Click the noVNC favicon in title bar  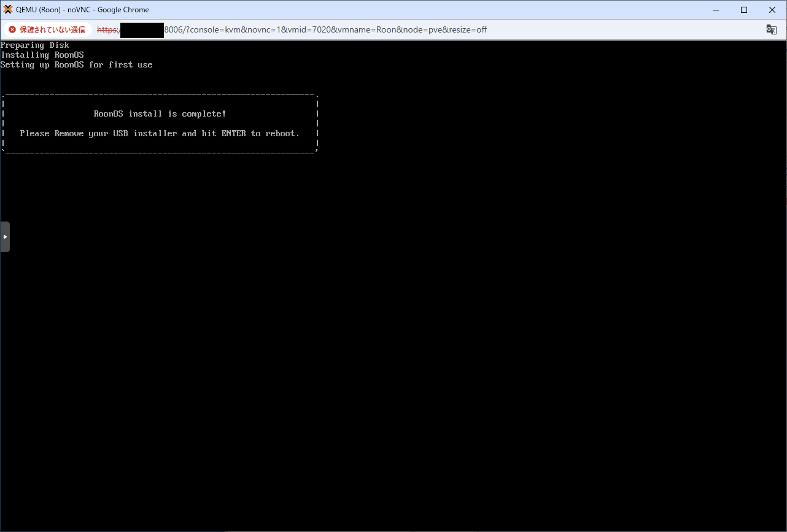[8, 10]
